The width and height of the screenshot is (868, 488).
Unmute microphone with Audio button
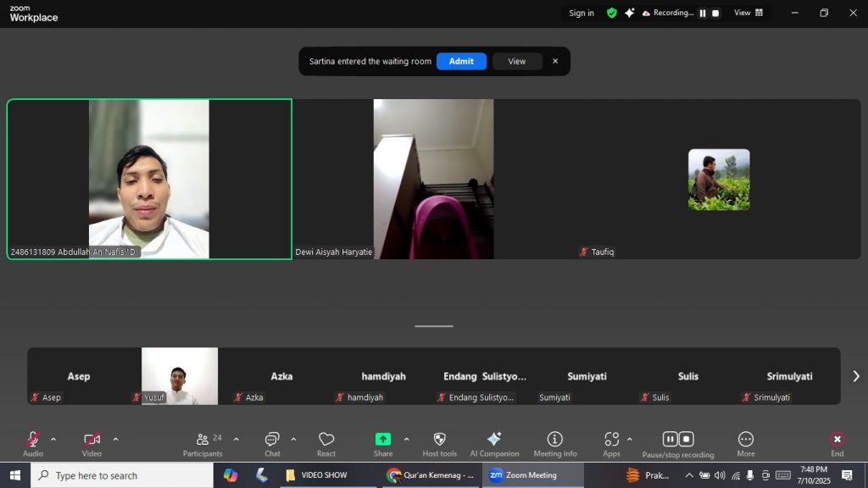(x=33, y=439)
